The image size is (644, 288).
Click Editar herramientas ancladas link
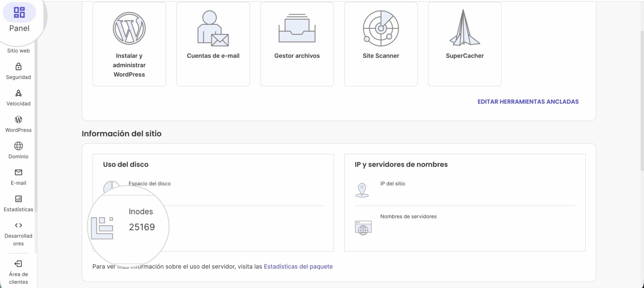(528, 101)
